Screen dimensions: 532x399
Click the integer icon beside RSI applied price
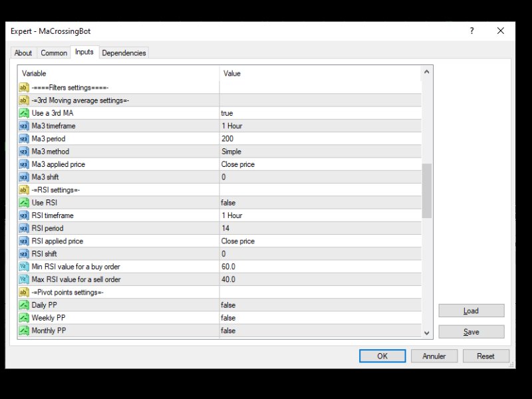pyautogui.click(x=24, y=241)
